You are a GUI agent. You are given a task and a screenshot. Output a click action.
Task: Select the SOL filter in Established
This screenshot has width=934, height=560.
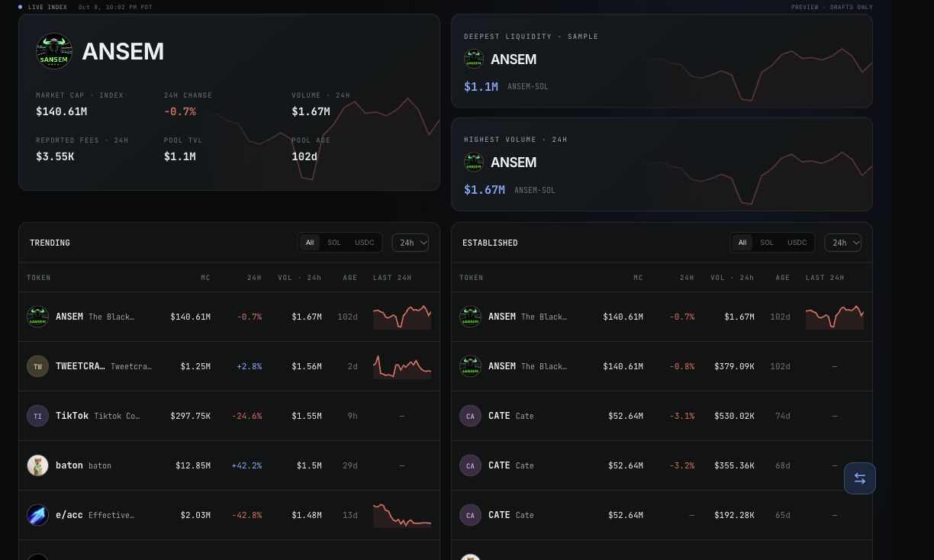click(767, 243)
